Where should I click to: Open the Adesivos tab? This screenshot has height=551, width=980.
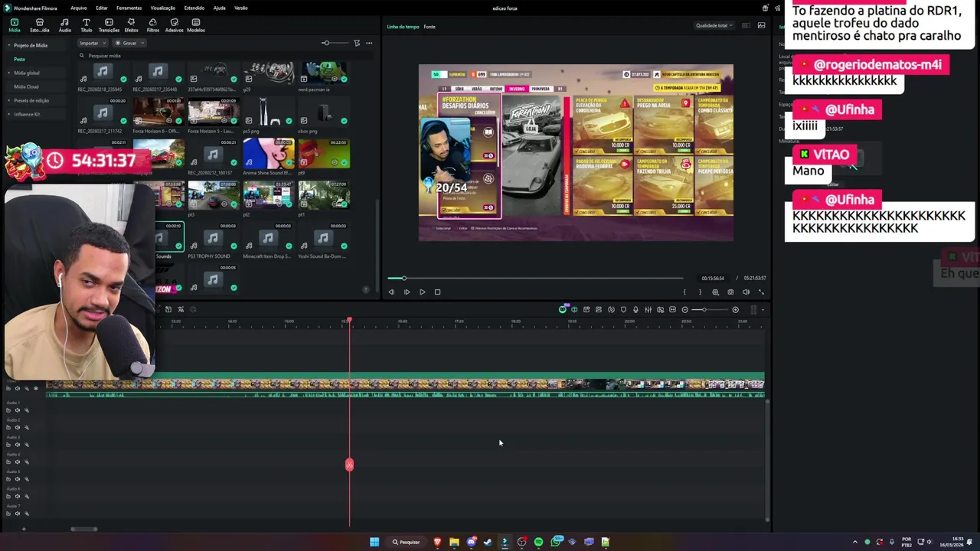coord(175,25)
